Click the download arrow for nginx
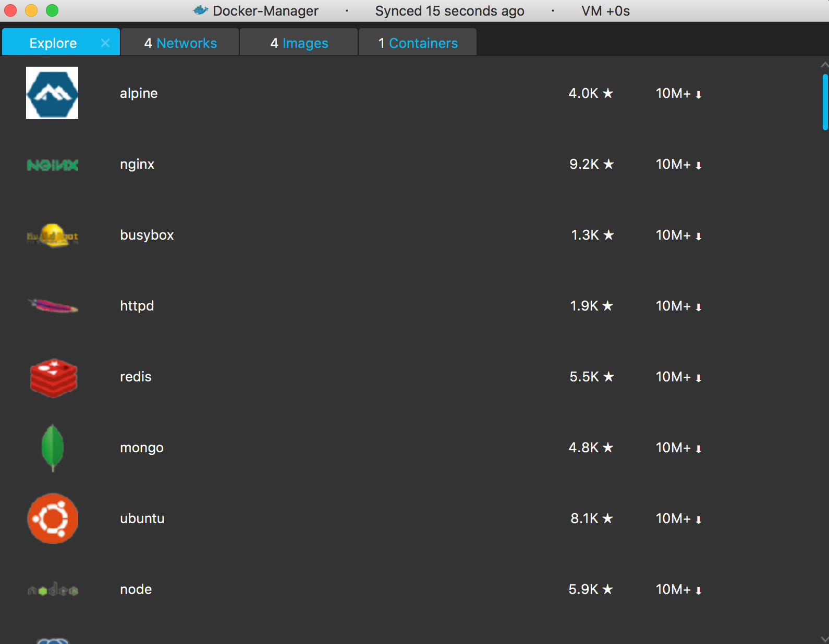The height and width of the screenshot is (644, 829). click(x=699, y=165)
